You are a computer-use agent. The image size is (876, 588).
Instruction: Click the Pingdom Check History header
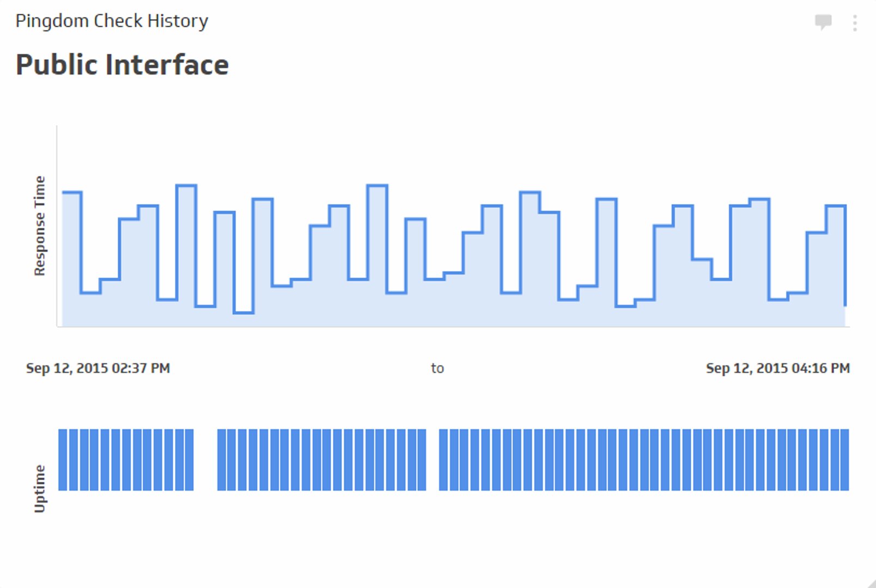(x=111, y=21)
